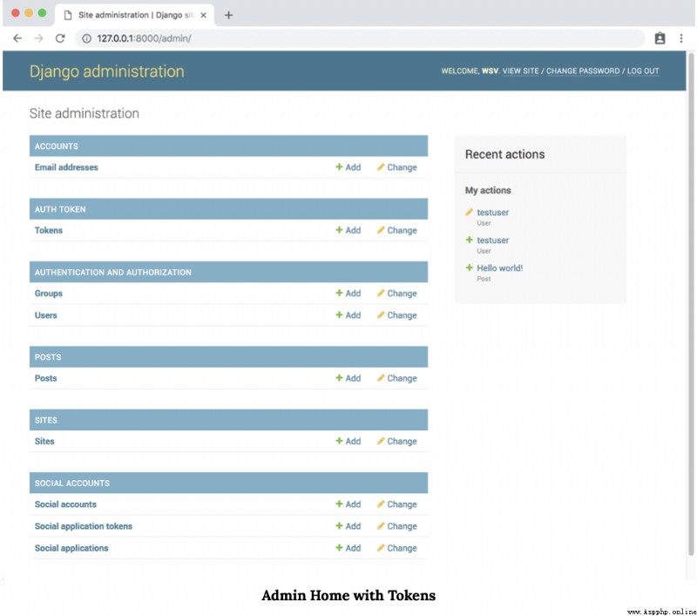Image resolution: width=697 pixels, height=616 pixels.
Task: Open the changed testuser recent action
Action: coord(492,213)
